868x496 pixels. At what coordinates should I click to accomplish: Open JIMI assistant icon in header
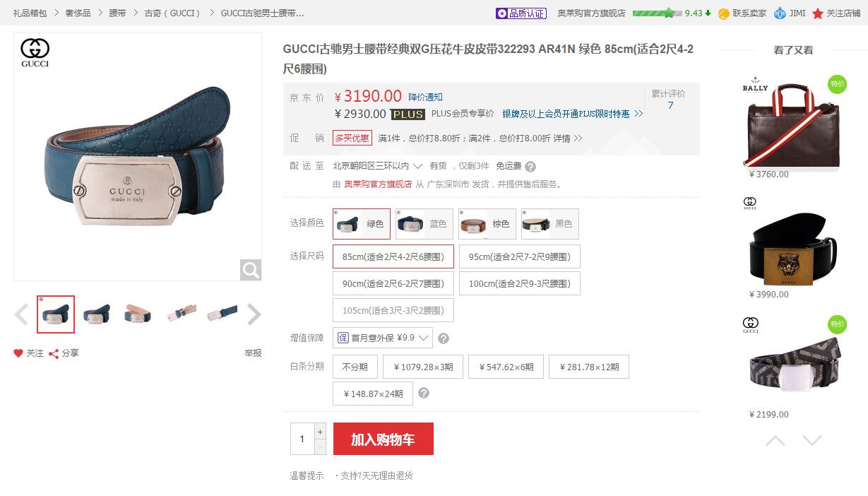click(x=780, y=13)
